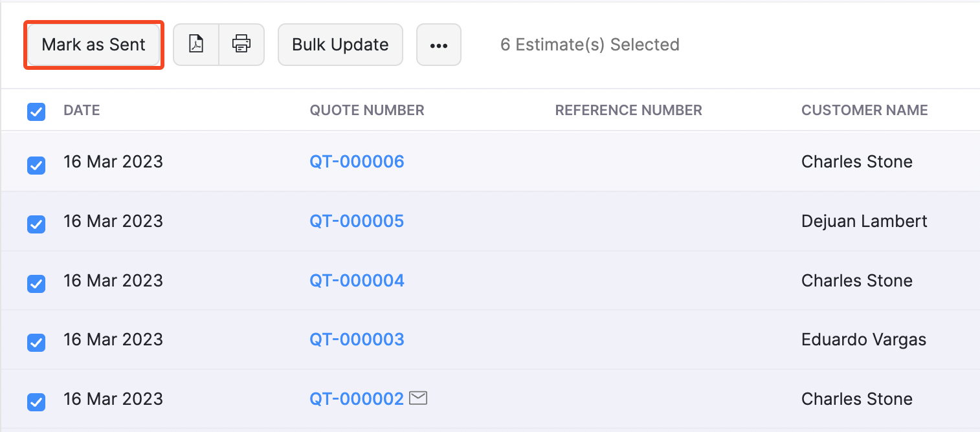This screenshot has width=980, height=432.
Task: Deselect the checkbox next to QT-000002
Action: pos(36,402)
